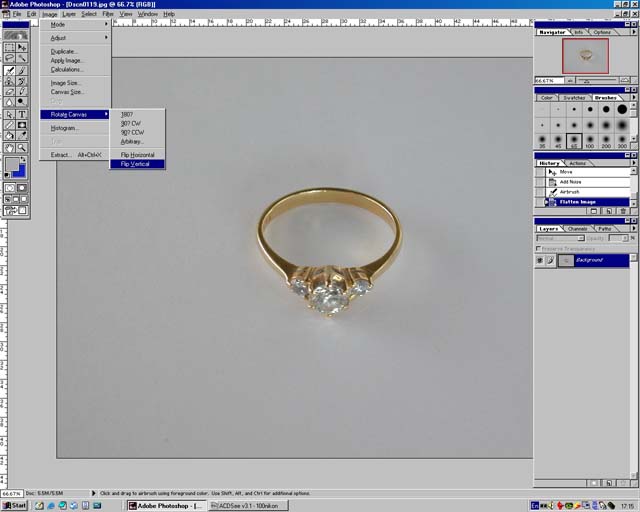Open Navigator palette flyout menu arrow
The height and width of the screenshot is (512, 640).
(633, 32)
